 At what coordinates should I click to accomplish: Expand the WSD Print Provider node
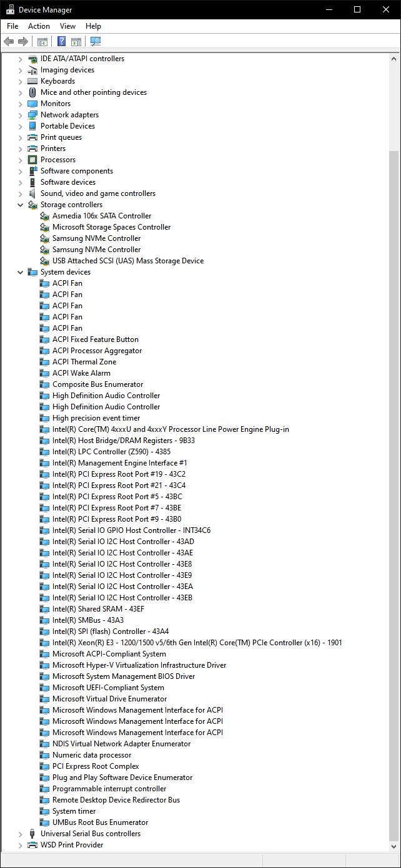tap(20, 845)
